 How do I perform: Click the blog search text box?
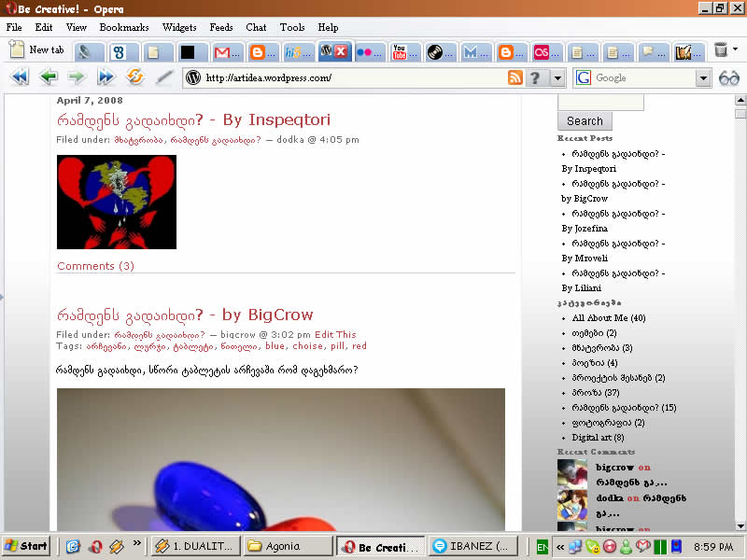(x=600, y=102)
